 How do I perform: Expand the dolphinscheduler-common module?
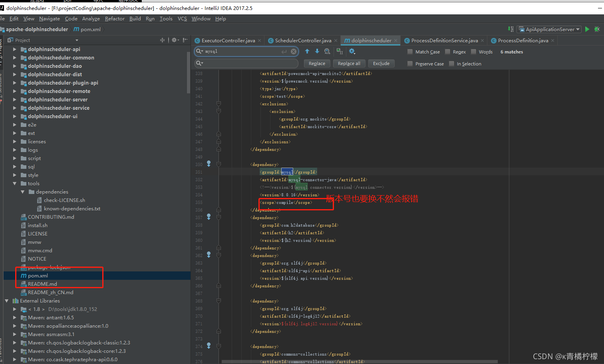click(15, 57)
